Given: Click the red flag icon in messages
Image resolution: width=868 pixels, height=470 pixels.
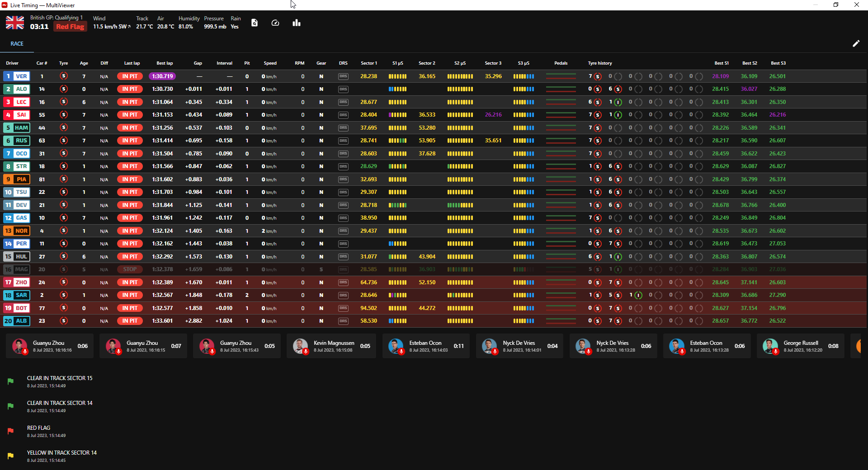Looking at the screenshot, I should 10,431.
